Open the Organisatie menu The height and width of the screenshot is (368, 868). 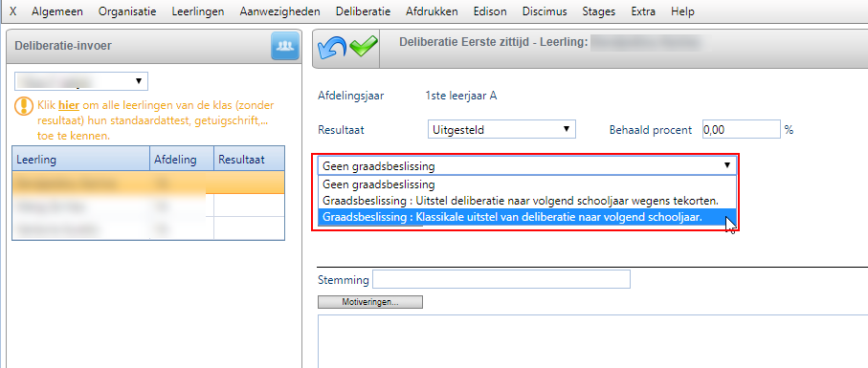click(127, 11)
